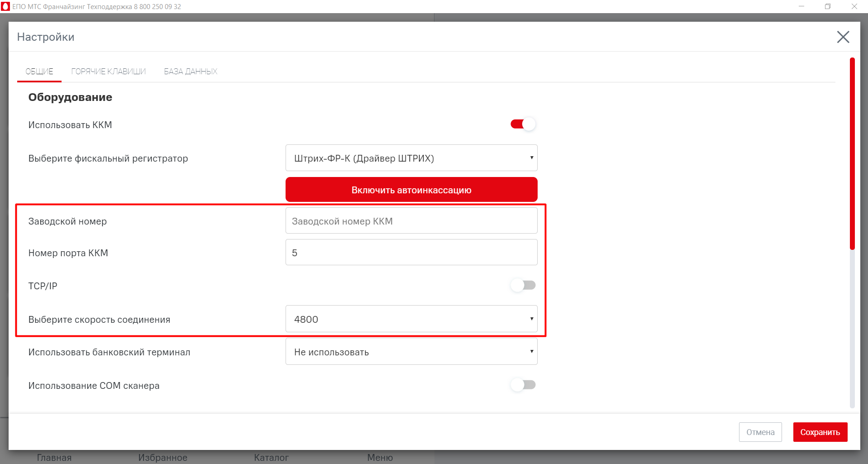The height and width of the screenshot is (464, 868).
Task: Restore down the application window
Action: click(828, 6)
